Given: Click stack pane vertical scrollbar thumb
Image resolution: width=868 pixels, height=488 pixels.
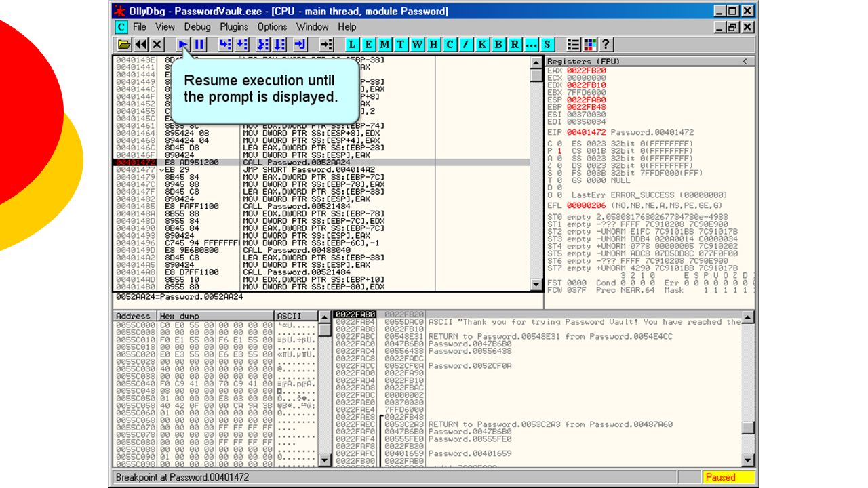Looking at the screenshot, I should [748, 428].
